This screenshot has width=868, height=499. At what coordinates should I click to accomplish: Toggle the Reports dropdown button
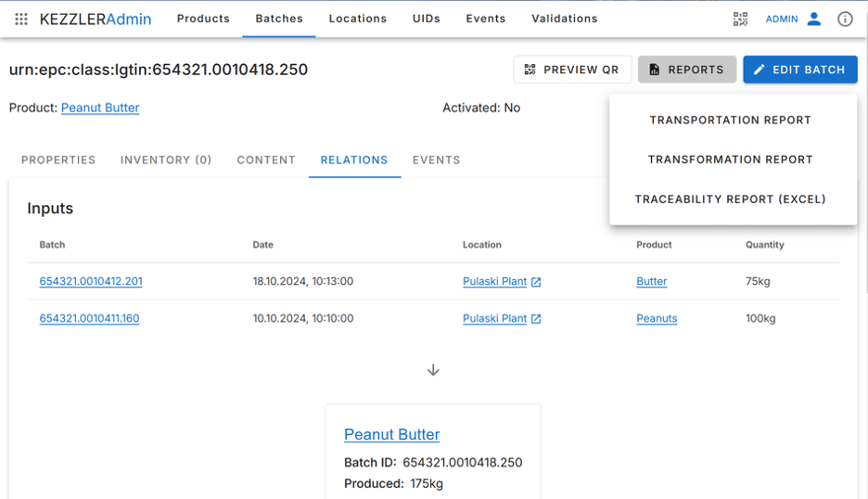click(x=686, y=70)
